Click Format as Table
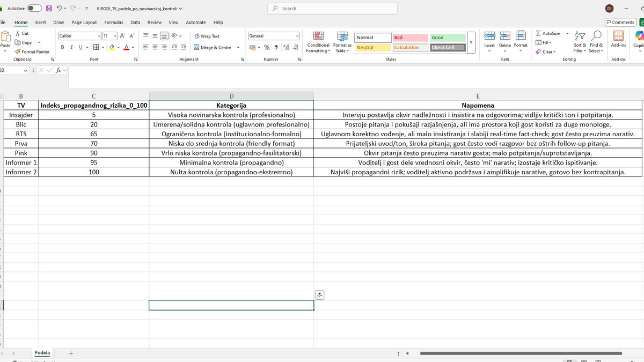Viewport: 644px width, 362px height. 342,42
